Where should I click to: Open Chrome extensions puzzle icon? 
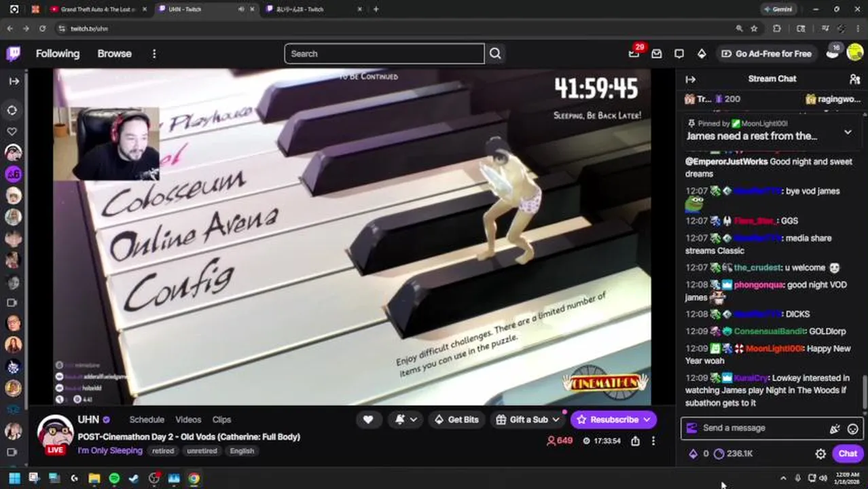(x=777, y=29)
